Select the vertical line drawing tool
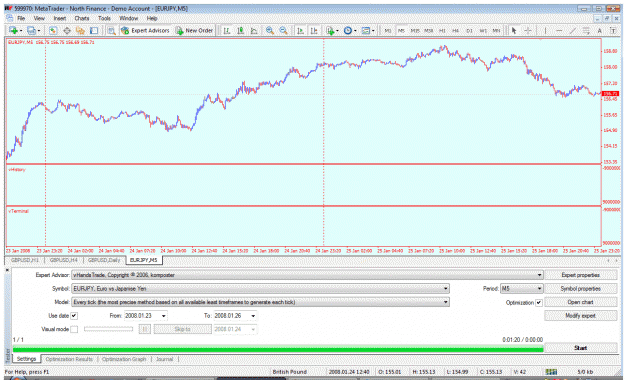This screenshot has width=625, height=380. pyautogui.click(x=545, y=31)
